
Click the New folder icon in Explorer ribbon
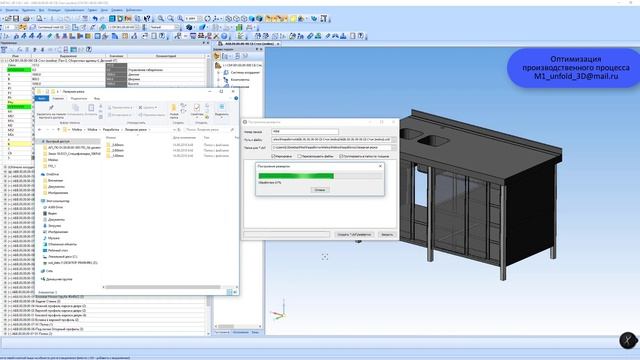tap(173, 107)
